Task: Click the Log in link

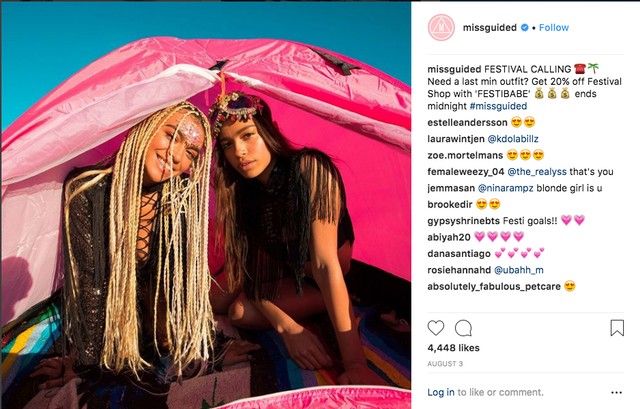Action: [441, 392]
